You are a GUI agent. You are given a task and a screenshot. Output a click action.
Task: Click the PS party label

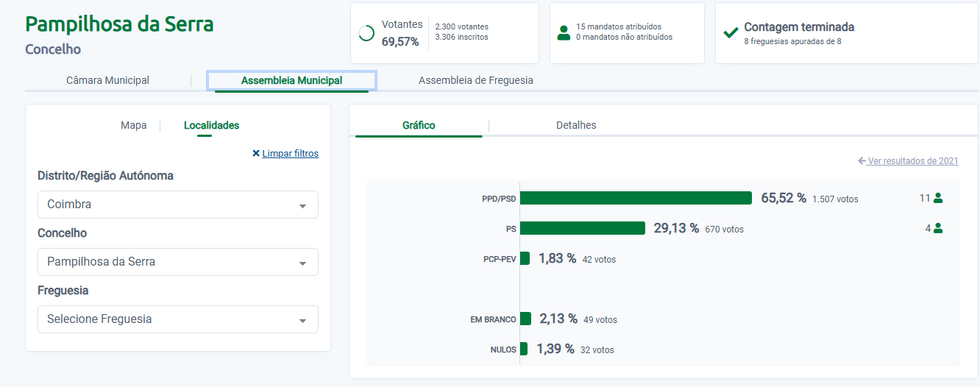click(511, 229)
